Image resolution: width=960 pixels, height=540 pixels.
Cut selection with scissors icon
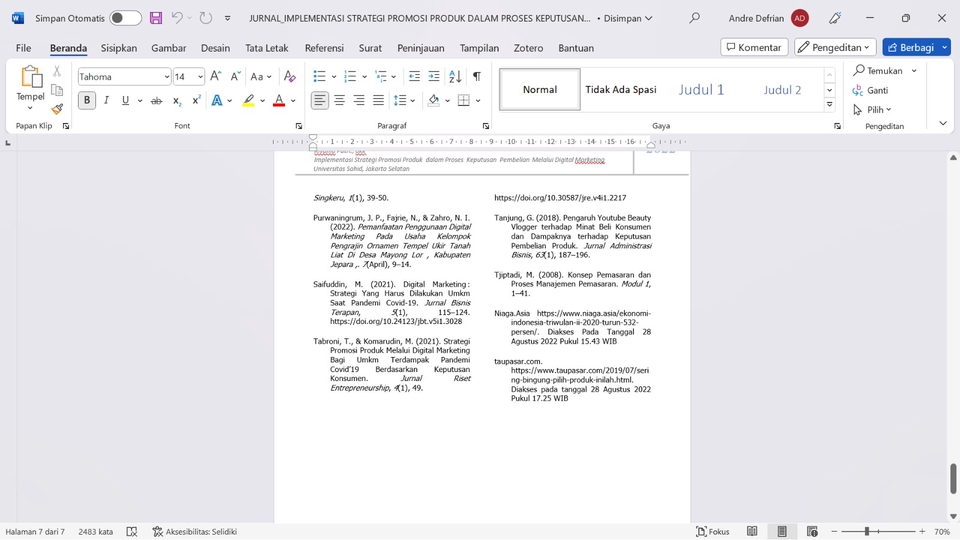(x=57, y=71)
